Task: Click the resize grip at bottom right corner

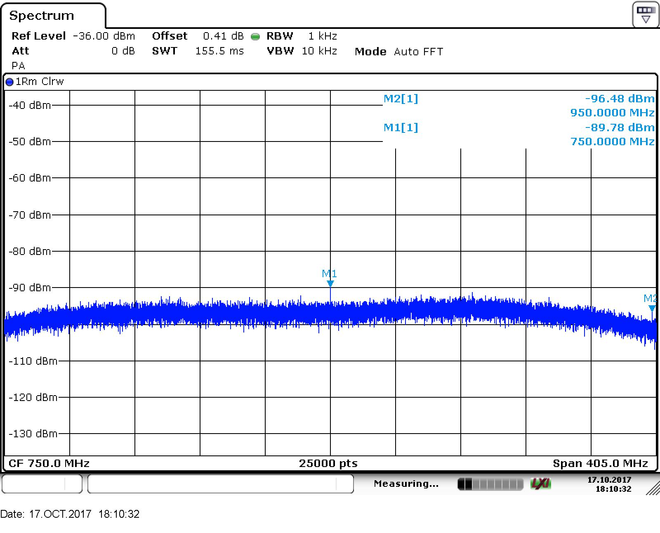Action: (x=653, y=488)
